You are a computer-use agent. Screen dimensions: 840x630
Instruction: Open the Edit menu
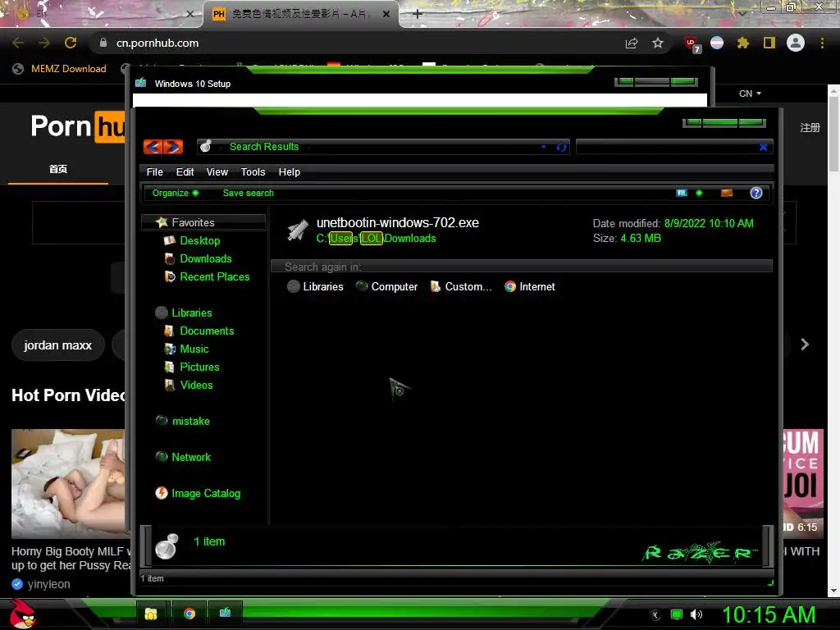[x=185, y=172]
